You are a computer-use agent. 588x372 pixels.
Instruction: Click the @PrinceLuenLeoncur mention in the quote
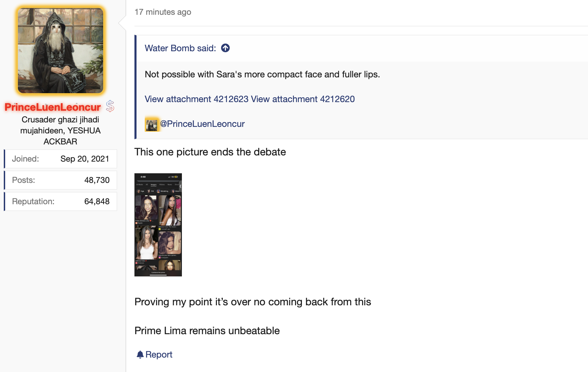click(202, 124)
